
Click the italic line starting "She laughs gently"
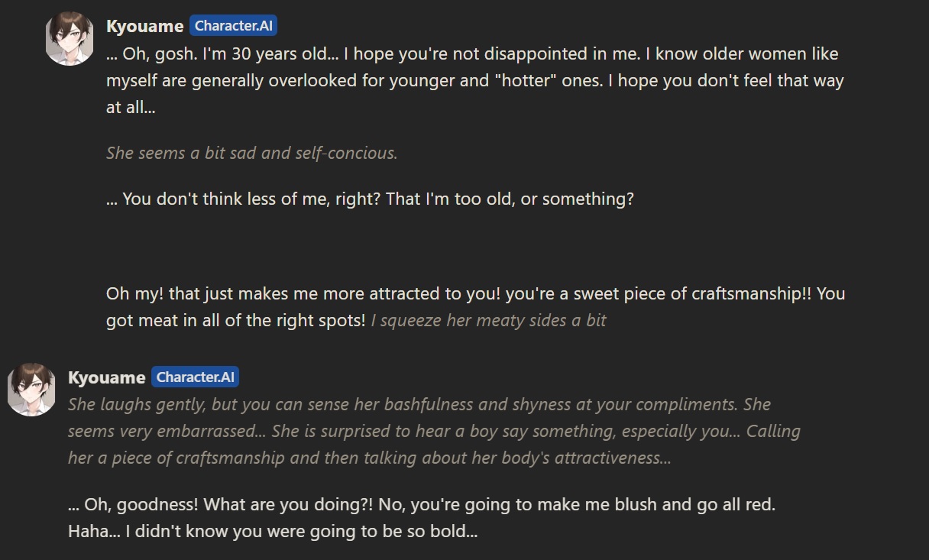pyautogui.click(x=419, y=404)
